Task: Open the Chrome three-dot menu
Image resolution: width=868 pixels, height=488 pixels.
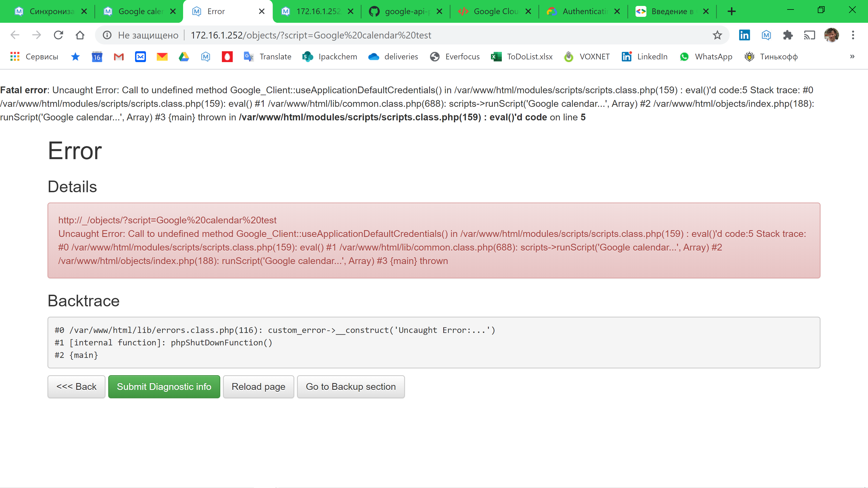Action: pos(853,35)
